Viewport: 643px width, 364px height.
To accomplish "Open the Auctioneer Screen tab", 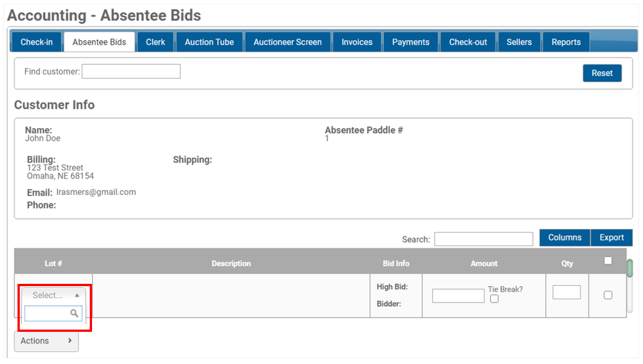I will tap(287, 41).
